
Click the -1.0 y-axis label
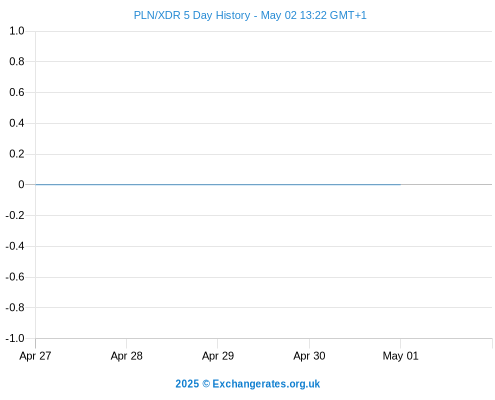point(15,338)
